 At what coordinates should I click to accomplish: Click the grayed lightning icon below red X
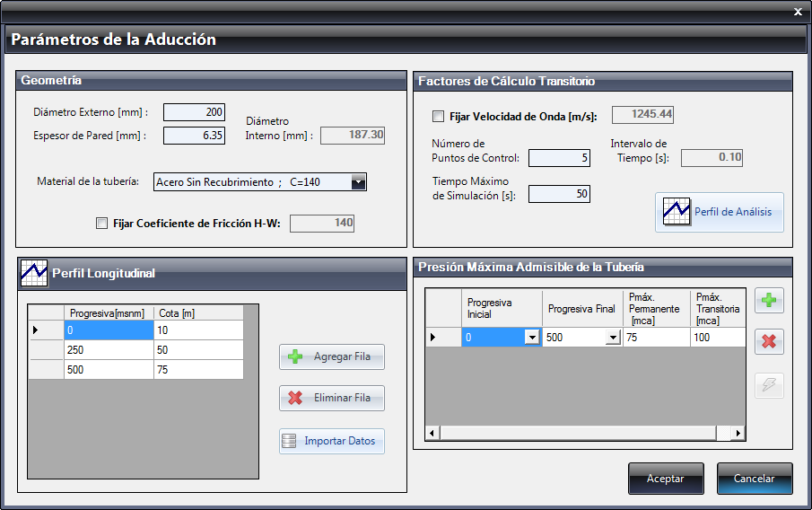pyautogui.click(x=769, y=385)
